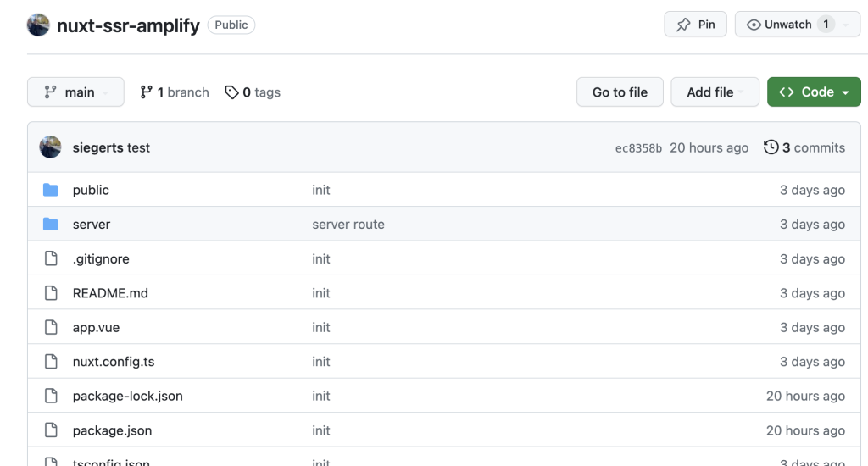The image size is (868, 466).
Task: Click the nuxt.config.ts file icon
Action: 51,362
